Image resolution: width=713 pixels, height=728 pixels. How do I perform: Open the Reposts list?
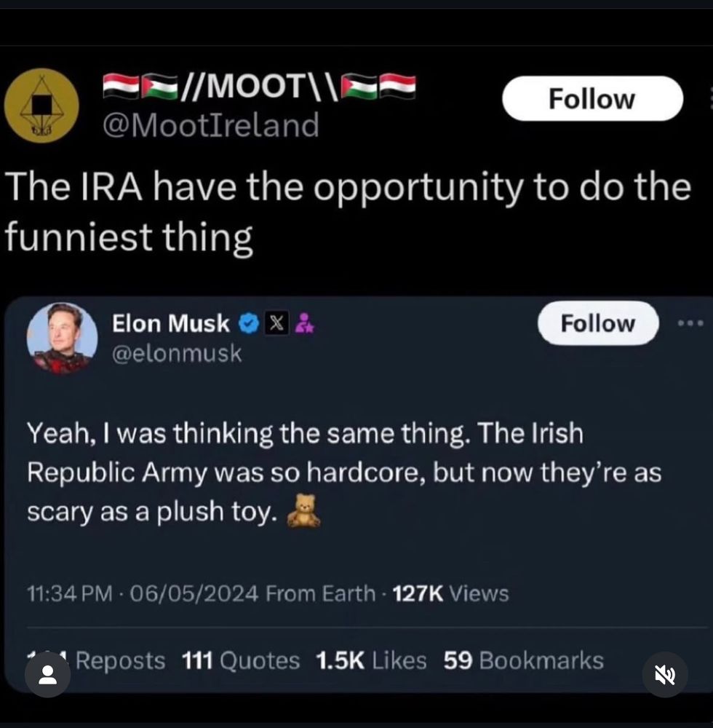coord(120,660)
